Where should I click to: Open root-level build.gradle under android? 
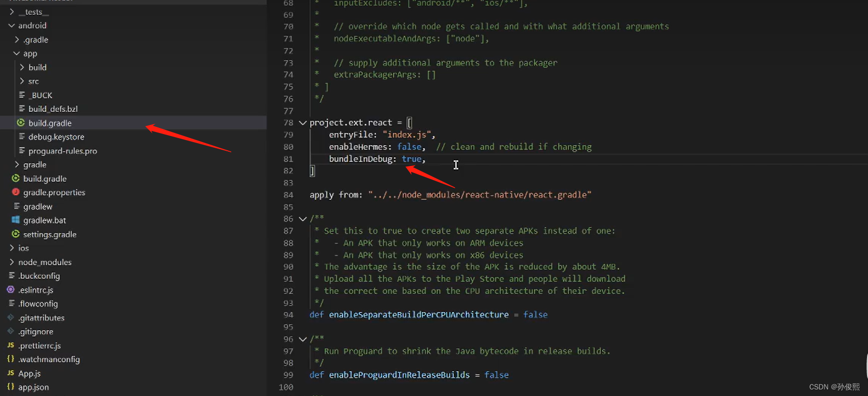click(45, 179)
